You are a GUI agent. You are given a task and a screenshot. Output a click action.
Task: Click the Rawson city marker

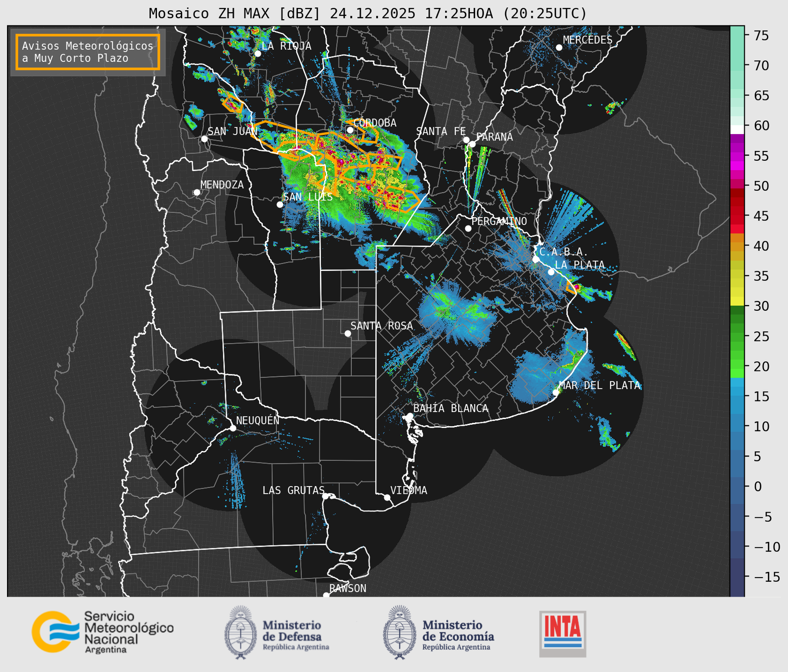point(326,595)
